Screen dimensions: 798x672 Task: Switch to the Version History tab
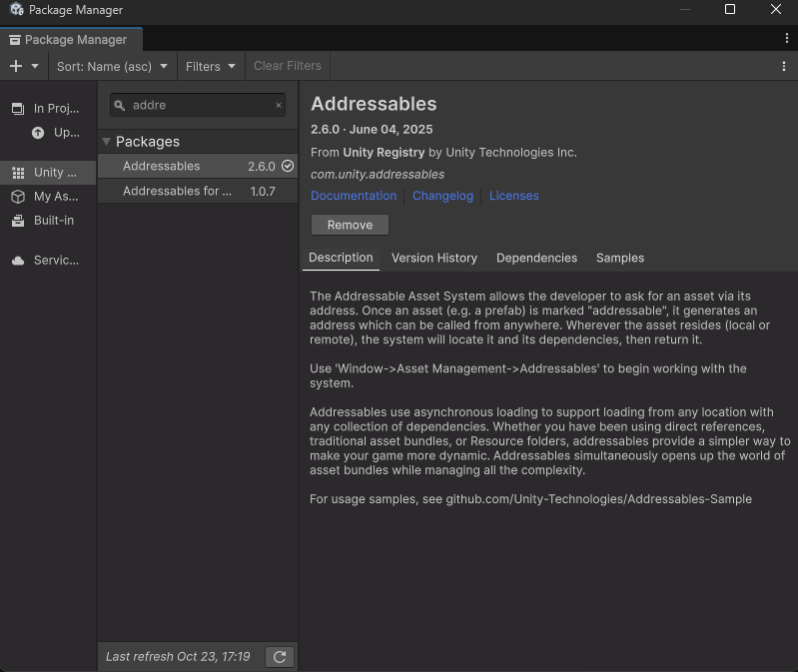click(x=434, y=258)
